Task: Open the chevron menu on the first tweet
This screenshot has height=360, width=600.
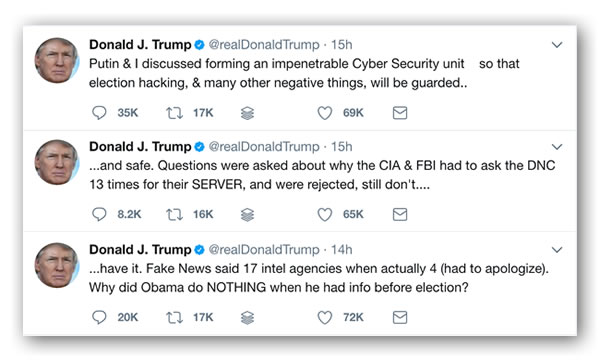Action: 557,45
